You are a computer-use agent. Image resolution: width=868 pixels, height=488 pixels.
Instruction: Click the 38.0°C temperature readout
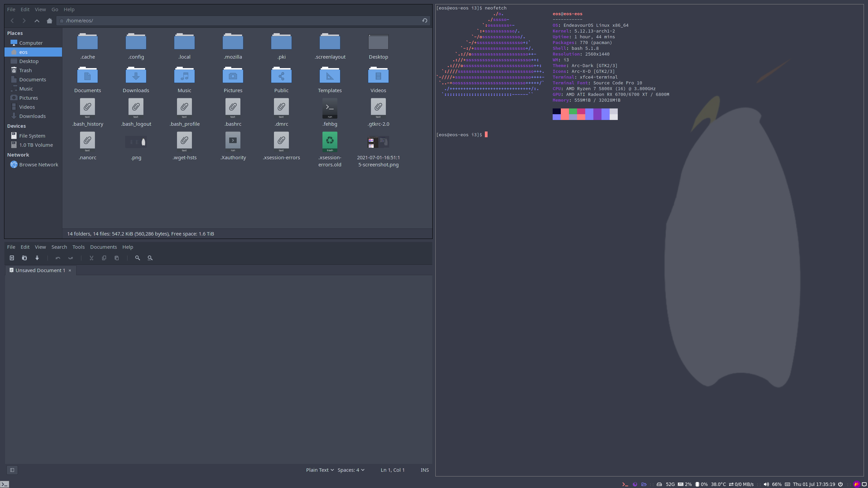(x=718, y=484)
